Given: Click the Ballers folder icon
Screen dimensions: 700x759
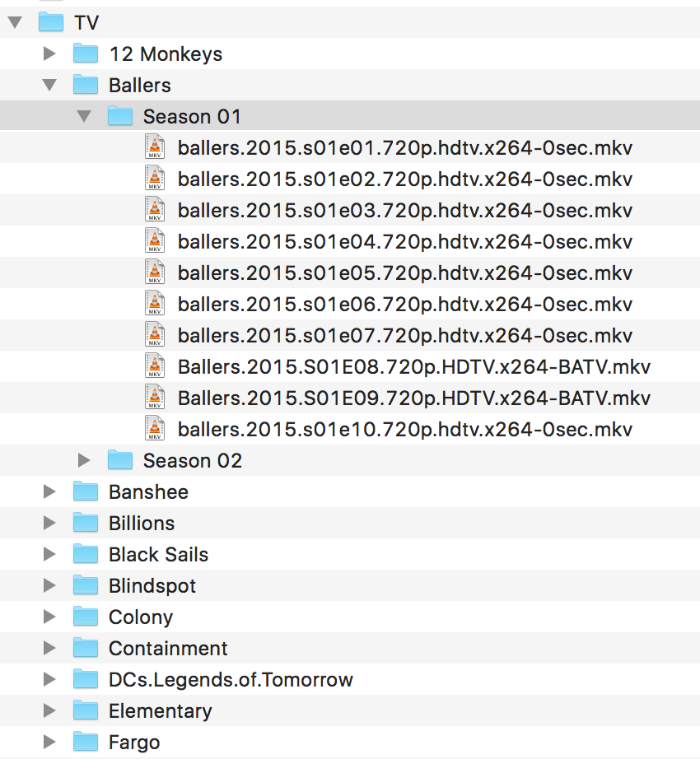Looking at the screenshot, I should point(86,86).
